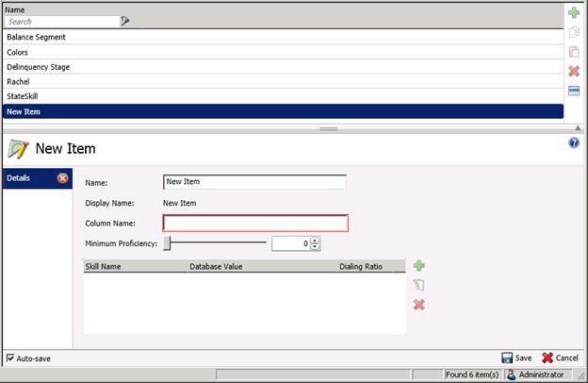The height and width of the screenshot is (383, 588).
Task: Click the green plus icon to add item
Action: pos(573,12)
